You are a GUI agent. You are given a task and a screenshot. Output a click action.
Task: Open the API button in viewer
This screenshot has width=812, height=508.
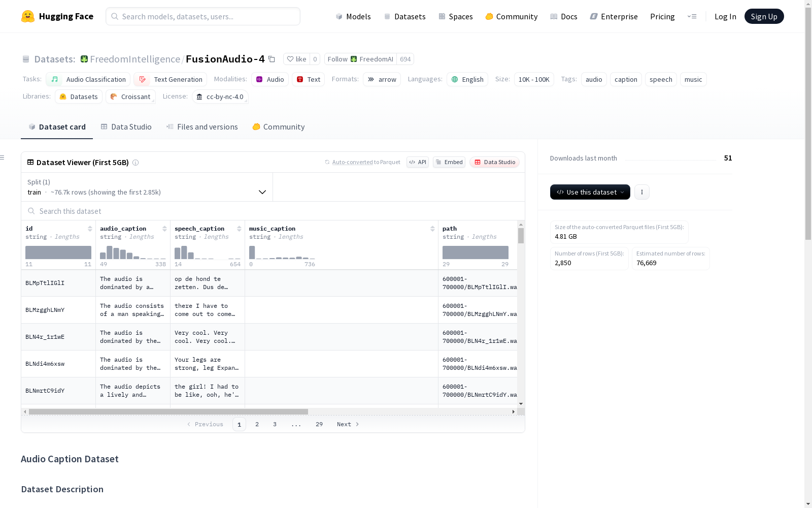coord(418,162)
